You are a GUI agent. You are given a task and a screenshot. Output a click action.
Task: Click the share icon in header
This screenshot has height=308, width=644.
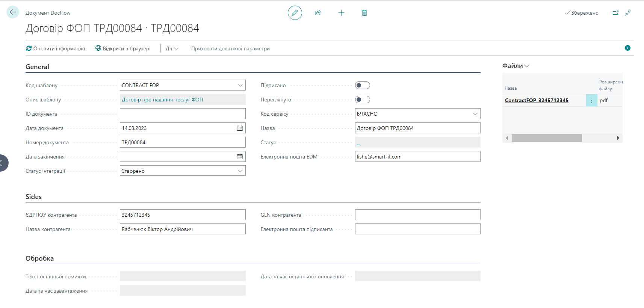pyautogui.click(x=317, y=13)
